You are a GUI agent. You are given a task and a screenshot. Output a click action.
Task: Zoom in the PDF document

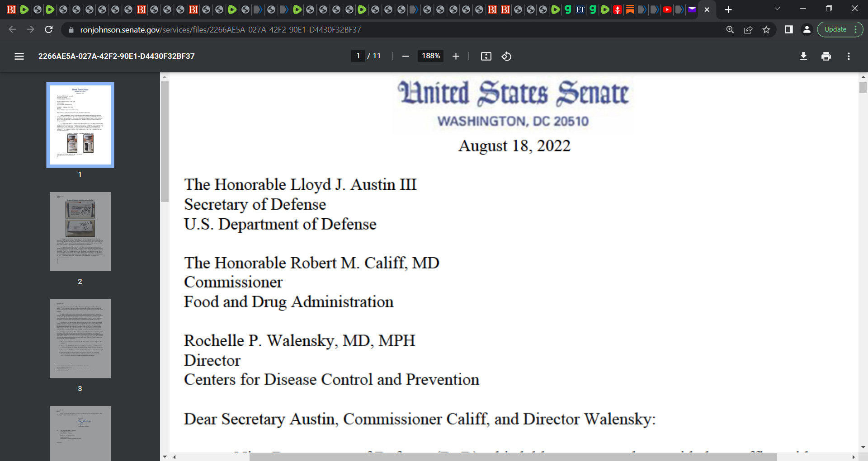(x=456, y=56)
